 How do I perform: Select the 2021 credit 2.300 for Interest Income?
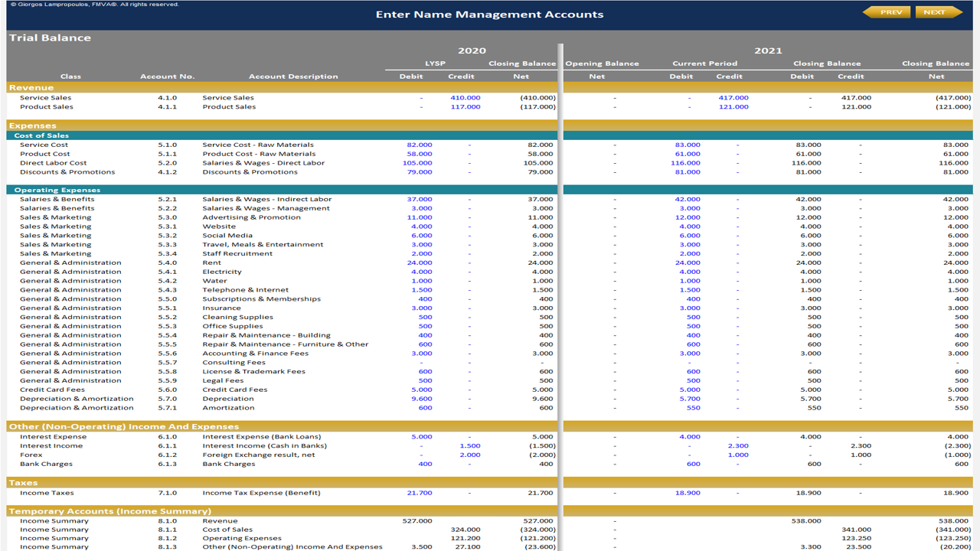(x=738, y=446)
